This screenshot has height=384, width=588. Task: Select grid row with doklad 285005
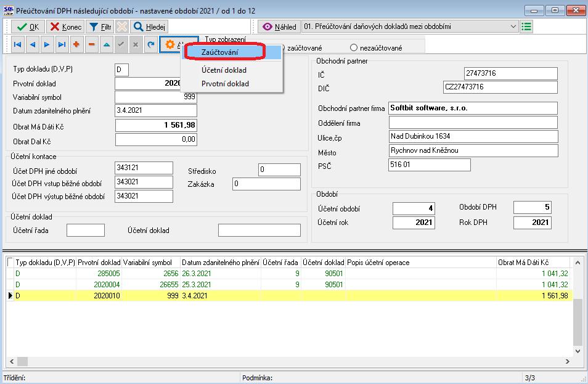(290, 274)
